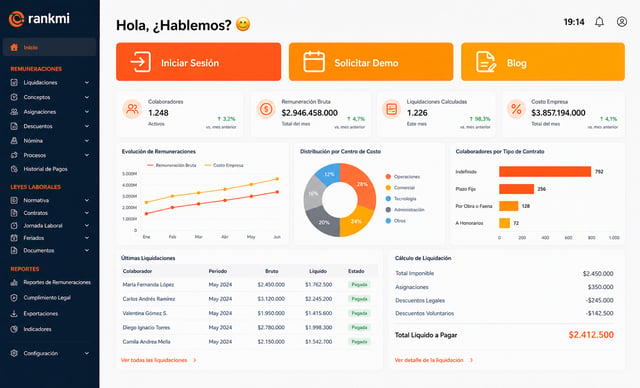The width and height of the screenshot is (640, 388).
Task: Click the Feriados calendar icon
Action: pyautogui.click(x=14, y=238)
